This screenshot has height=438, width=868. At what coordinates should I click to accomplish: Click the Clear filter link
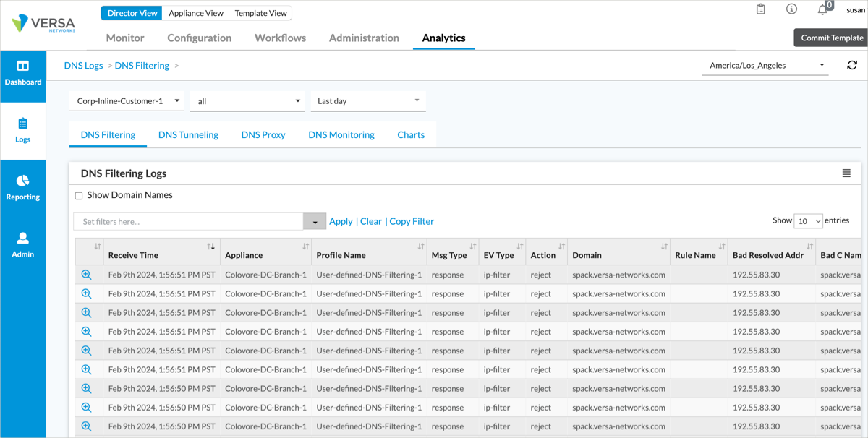(x=371, y=221)
